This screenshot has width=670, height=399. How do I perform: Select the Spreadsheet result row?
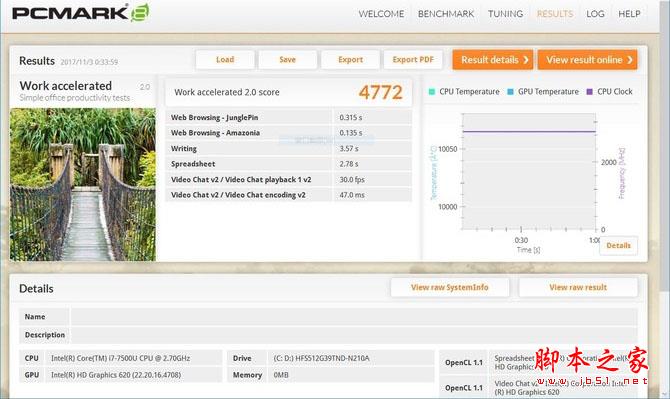[288, 164]
